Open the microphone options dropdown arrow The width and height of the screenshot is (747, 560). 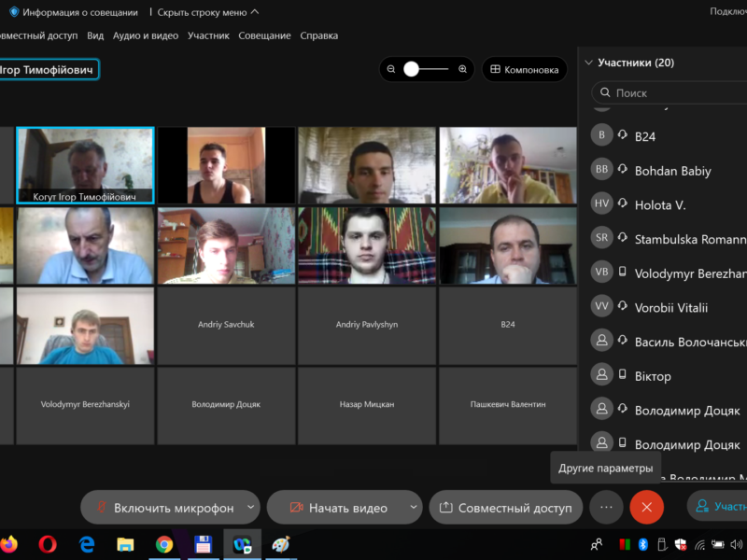coord(250,508)
